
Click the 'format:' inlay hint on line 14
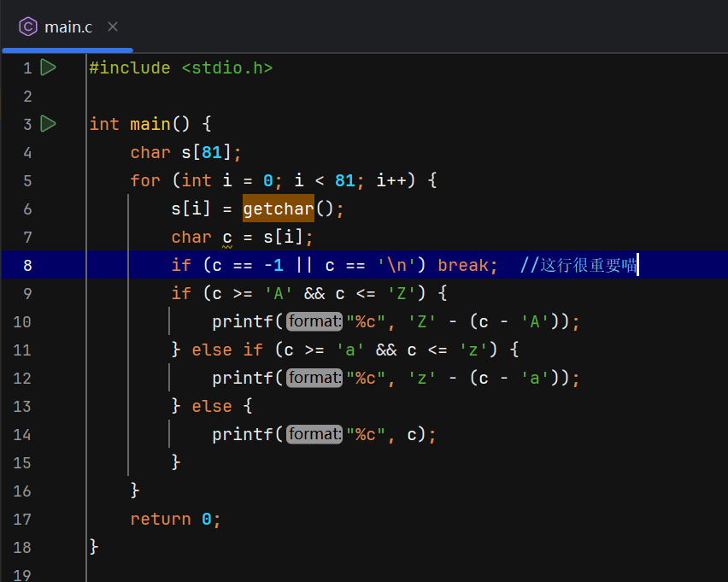point(314,434)
